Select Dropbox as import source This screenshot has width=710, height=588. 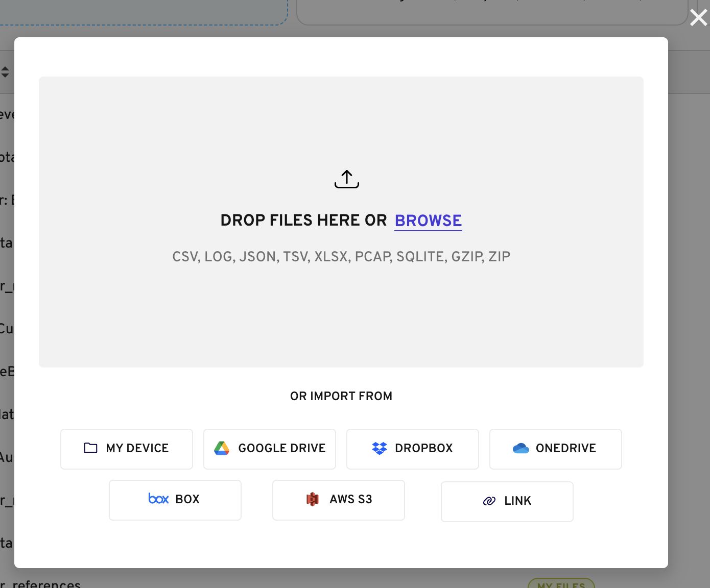pos(413,449)
